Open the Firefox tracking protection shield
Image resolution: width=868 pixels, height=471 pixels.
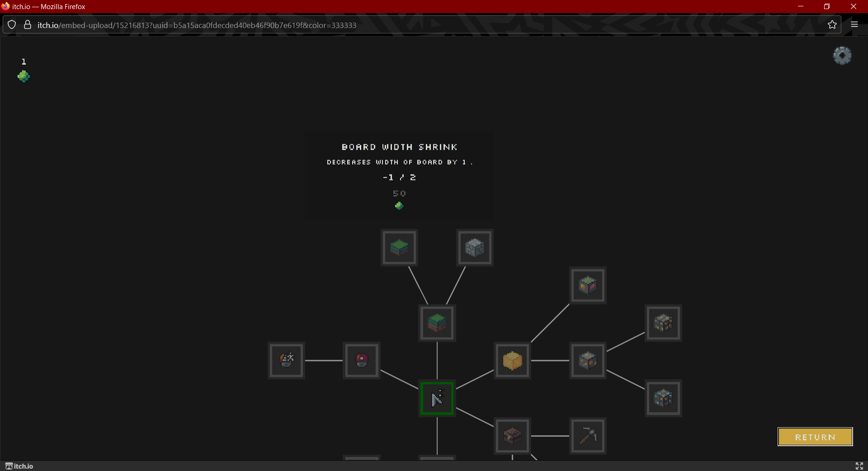pos(12,25)
